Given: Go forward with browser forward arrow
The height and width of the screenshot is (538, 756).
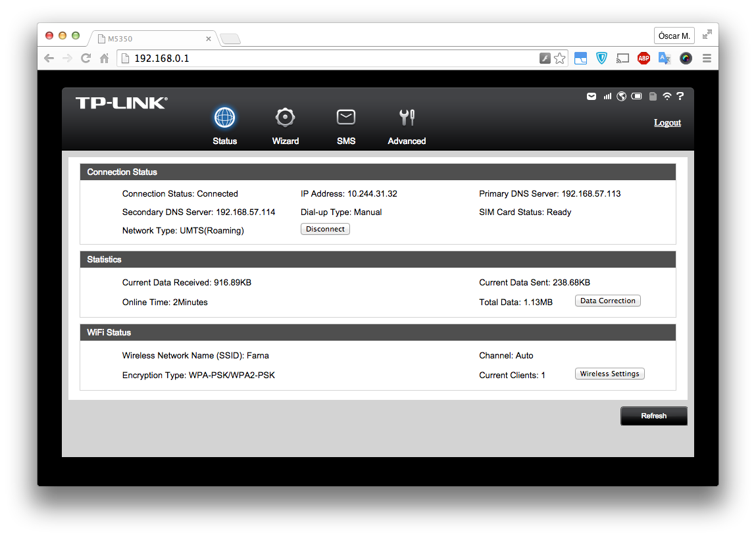Looking at the screenshot, I should (x=67, y=59).
